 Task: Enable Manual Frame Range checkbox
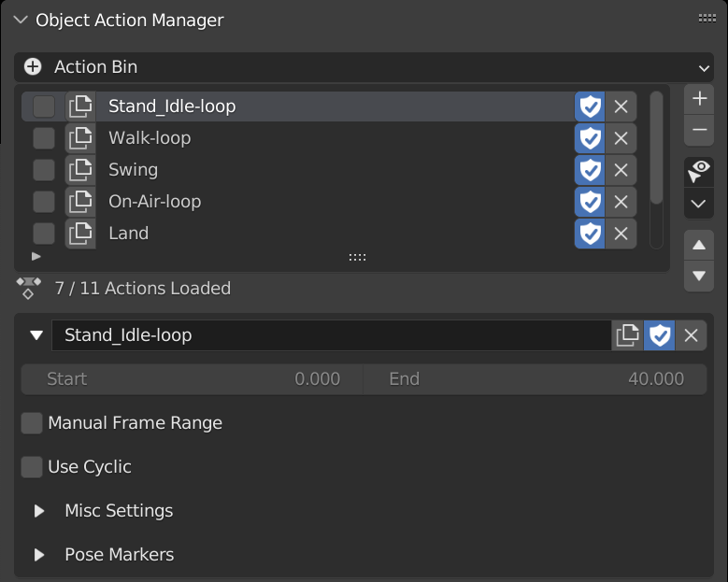point(32,423)
